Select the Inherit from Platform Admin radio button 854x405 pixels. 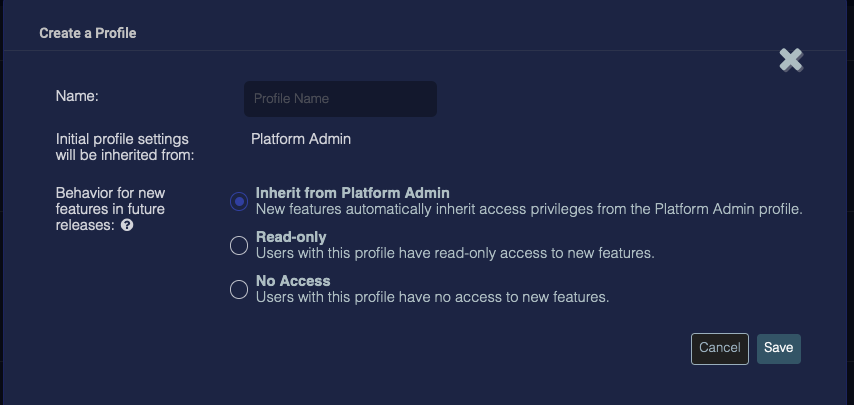(239, 201)
